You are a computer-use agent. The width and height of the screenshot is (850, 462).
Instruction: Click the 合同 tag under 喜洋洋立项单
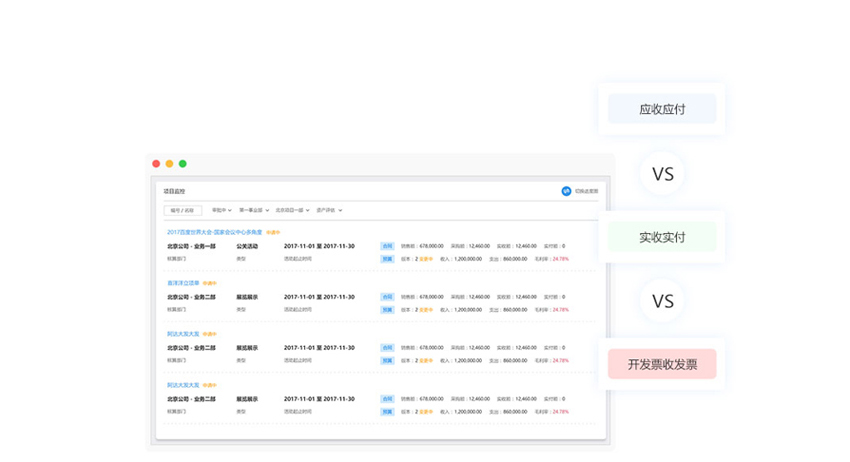[x=387, y=297]
